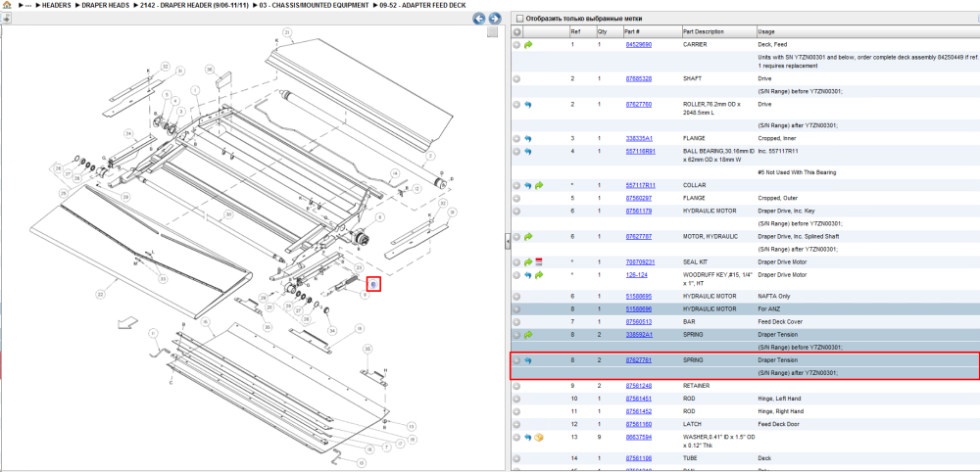980x472 pixels.
Task: Click plus icon on TUBE row
Action: pyautogui.click(x=516, y=458)
